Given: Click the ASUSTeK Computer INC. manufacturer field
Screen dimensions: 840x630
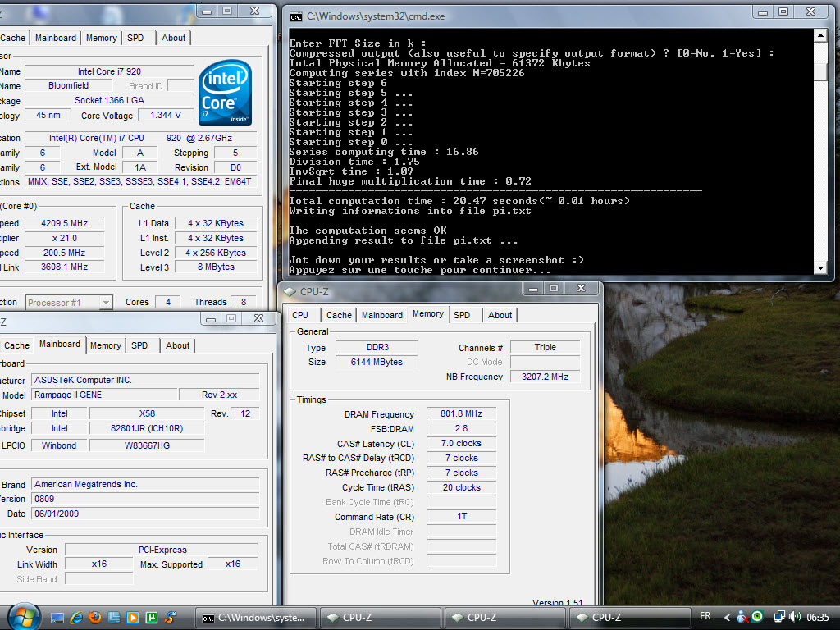Looking at the screenshot, I should [145, 380].
